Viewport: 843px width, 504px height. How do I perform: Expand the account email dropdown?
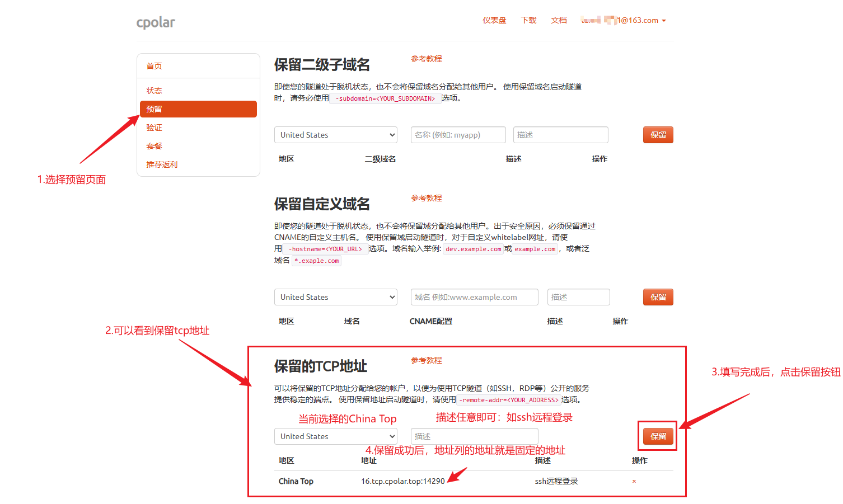(x=623, y=20)
